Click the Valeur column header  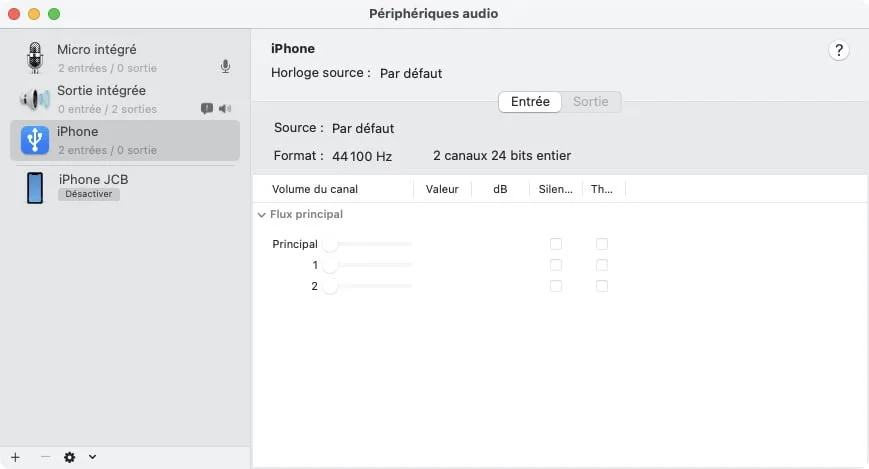coord(442,189)
